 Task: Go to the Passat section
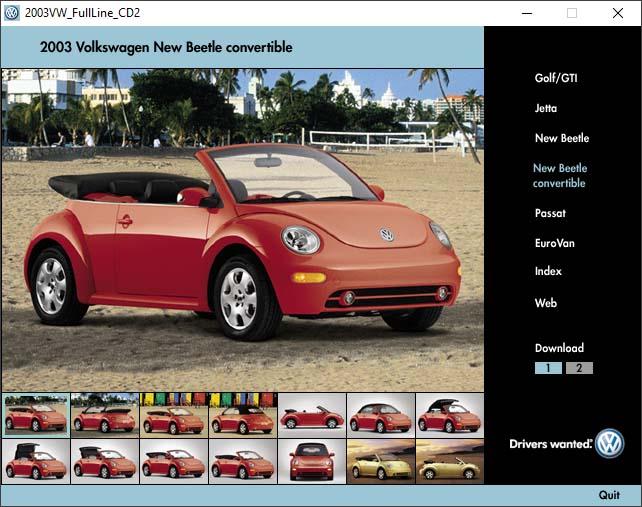tap(550, 213)
